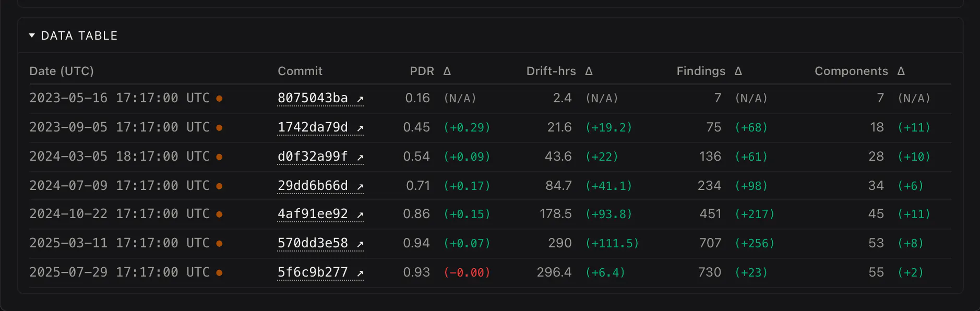Click the Commit column header
Image resolution: width=980 pixels, height=311 pixels.
[300, 71]
